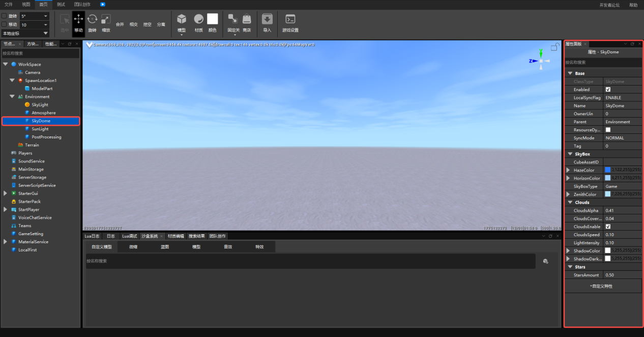
Task: Open Game Settings (游戏设置) console icon
Action: pyautogui.click(x=290, y=19)
